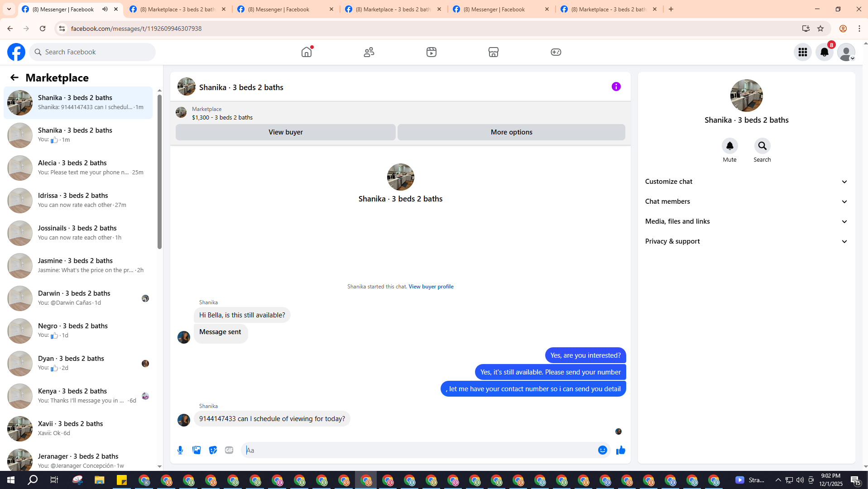The width and height of the screenshot is (868, 489).
Task: Expand Media, files and links section
Action: pyautogui.click(x=746, y=221)
